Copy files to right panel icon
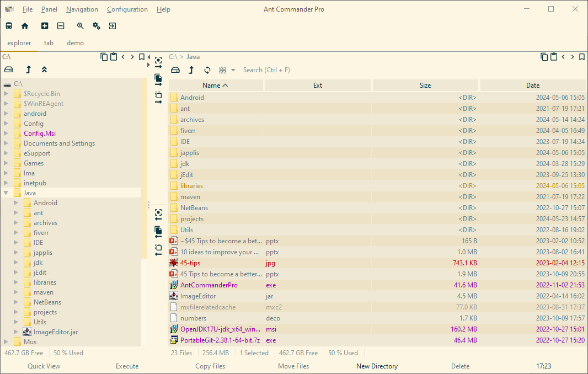The height and width of the screenshot is (374, 588). [158, 80]
